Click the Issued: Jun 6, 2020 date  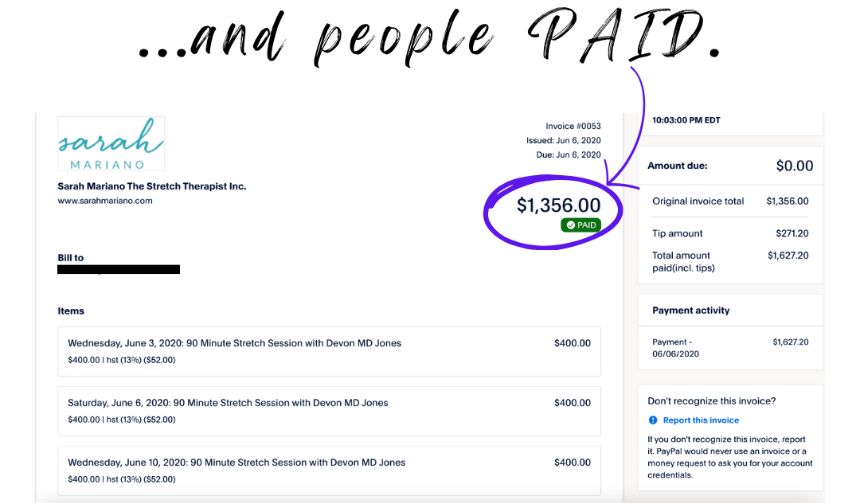564,141
